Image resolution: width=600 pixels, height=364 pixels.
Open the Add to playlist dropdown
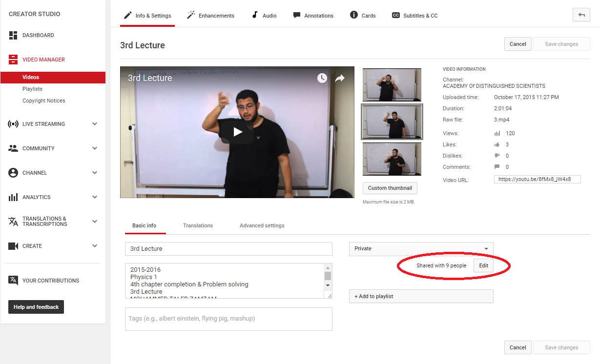tap(421, 296)
